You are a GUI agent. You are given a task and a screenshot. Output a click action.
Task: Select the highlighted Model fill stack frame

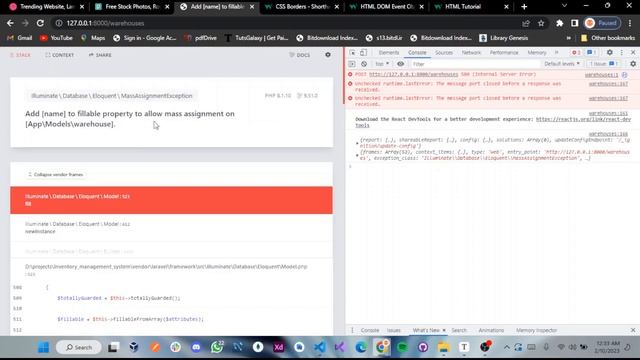171,200
